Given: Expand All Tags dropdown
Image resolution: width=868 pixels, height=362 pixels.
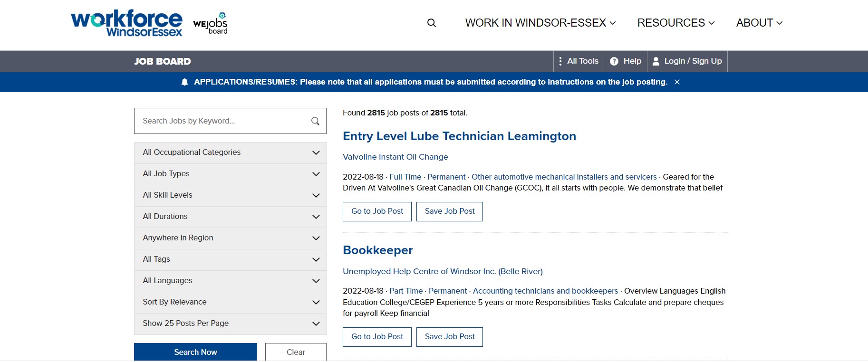Looking at the screenshot, I should coord(230,259).
